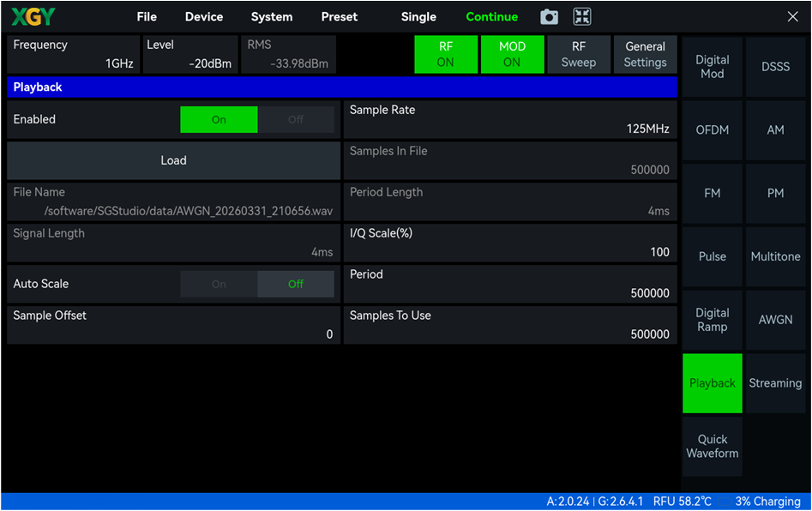Click the Playback section header
812x511 pixels.
pyautogui.click(x=342, y=87)
